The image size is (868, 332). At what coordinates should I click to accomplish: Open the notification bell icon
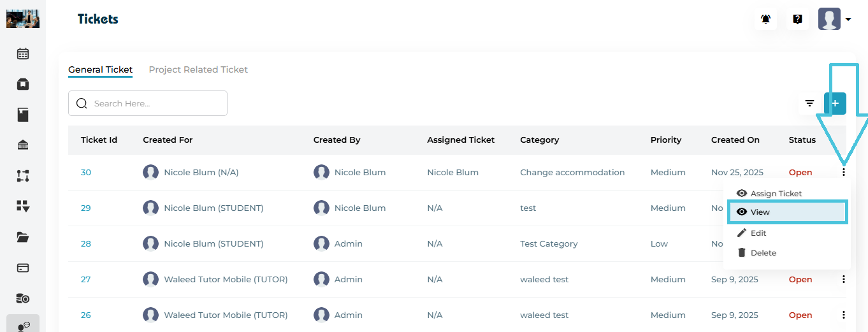766,19
